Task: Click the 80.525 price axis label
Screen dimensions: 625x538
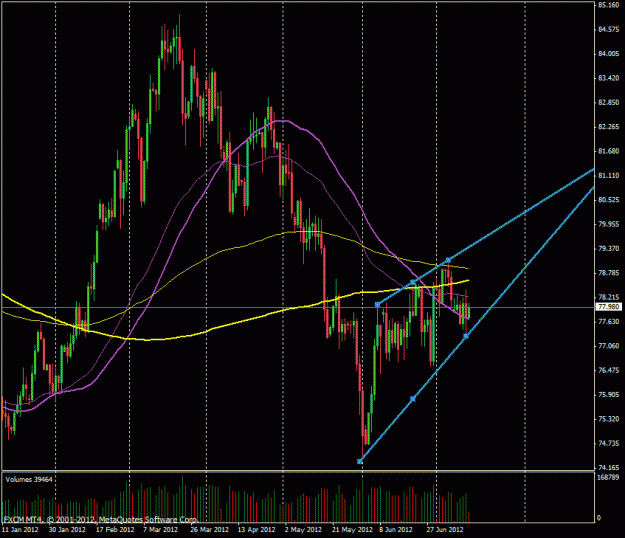Action: (x=609, y=200)
